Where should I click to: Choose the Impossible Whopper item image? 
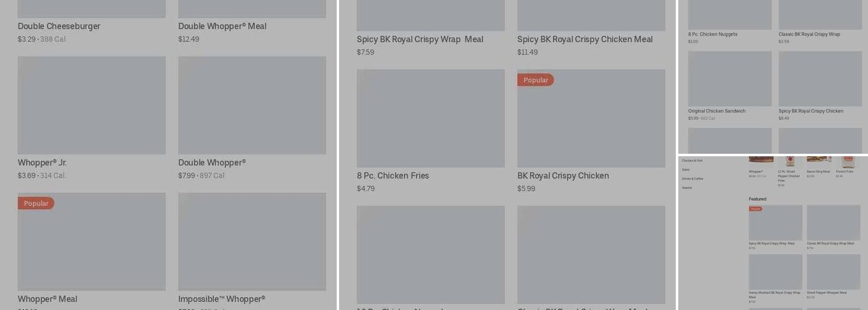[x=252, y=241]
